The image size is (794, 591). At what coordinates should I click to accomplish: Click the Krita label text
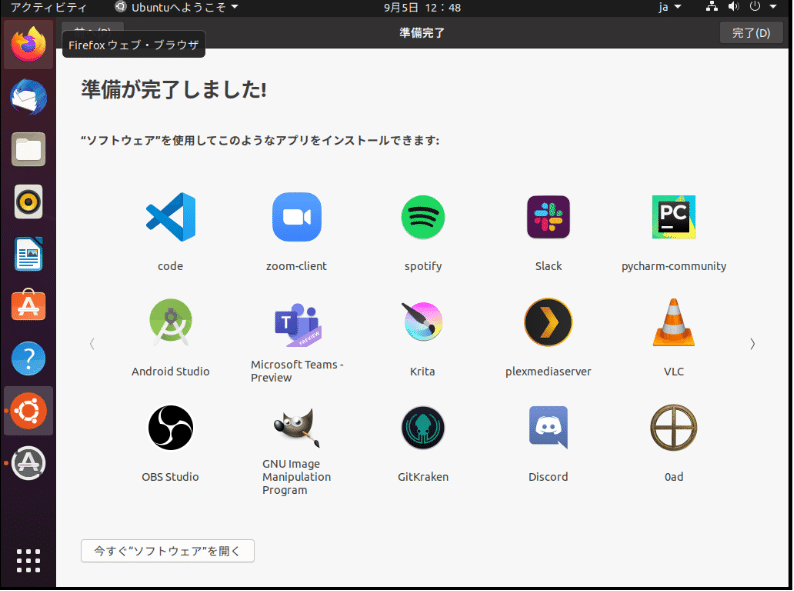click(x=422, y=371)
